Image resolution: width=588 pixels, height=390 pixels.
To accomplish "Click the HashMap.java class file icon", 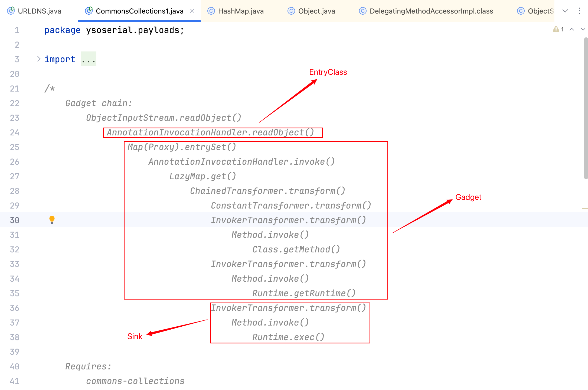I will click(211, 11).
